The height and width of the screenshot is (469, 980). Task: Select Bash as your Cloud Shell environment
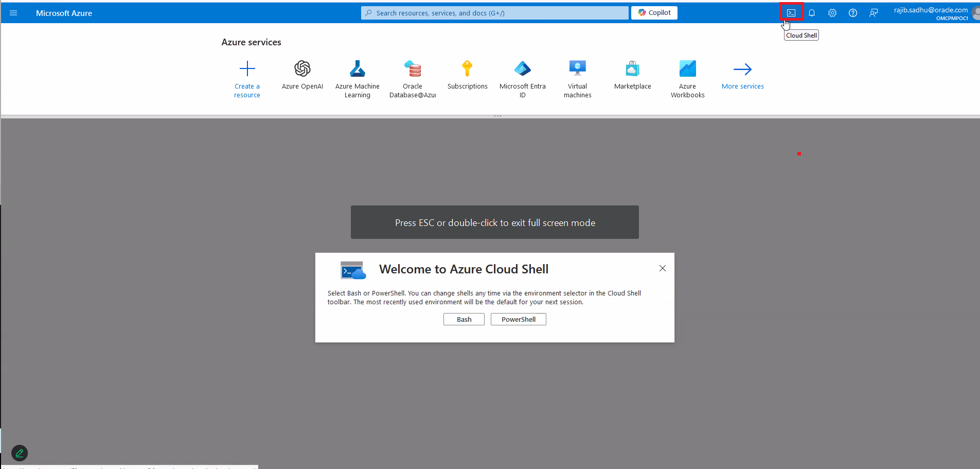(x=464, y=319)
